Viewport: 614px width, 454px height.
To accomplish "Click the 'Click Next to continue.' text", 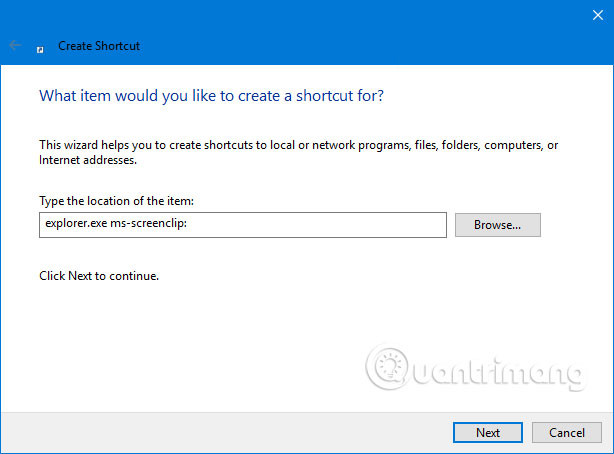I will [99, 276].
